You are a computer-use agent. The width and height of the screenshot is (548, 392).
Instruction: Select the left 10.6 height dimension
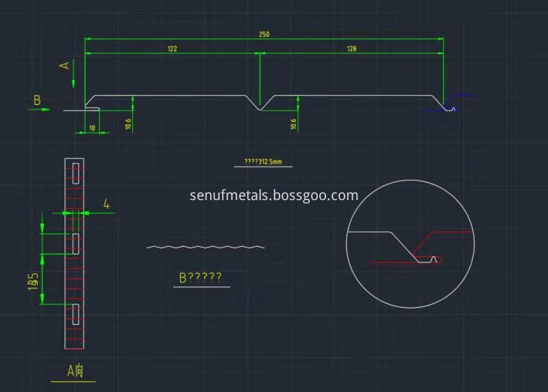(128, 124)
